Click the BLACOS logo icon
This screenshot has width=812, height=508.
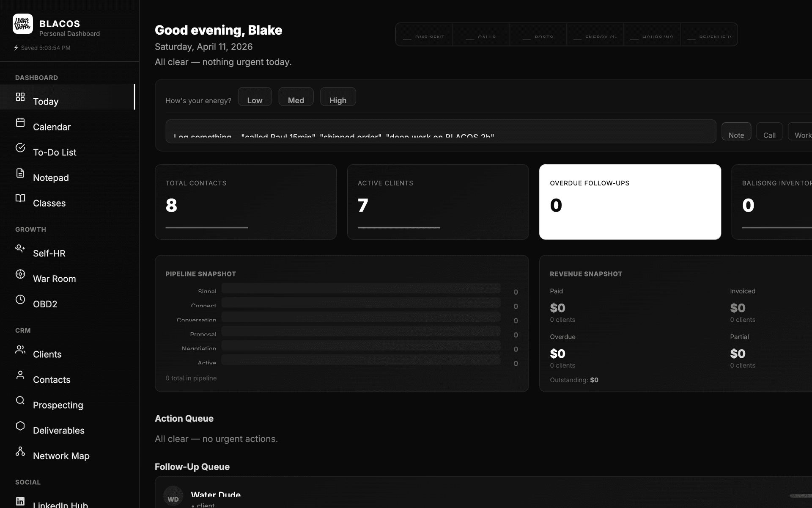(23, 24)
